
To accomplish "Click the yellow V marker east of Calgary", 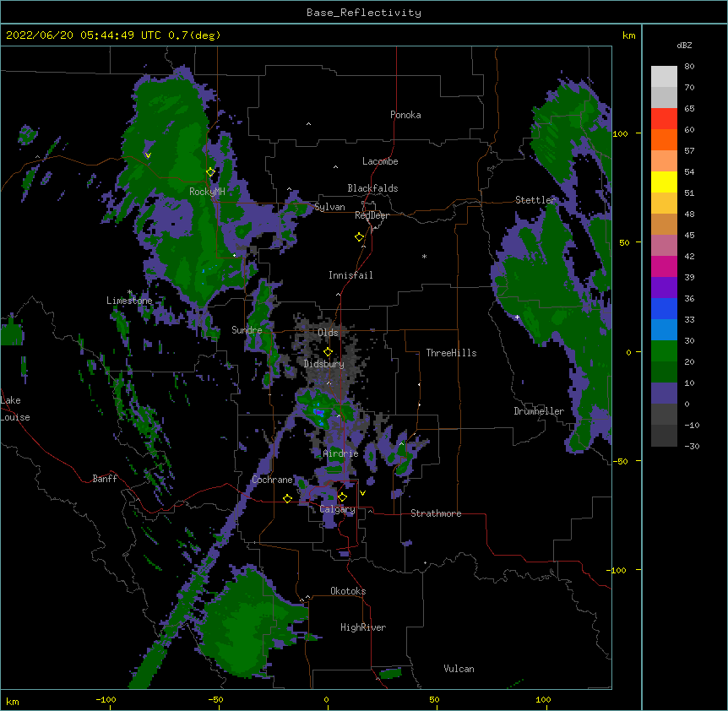I will (x=362, y=493).
